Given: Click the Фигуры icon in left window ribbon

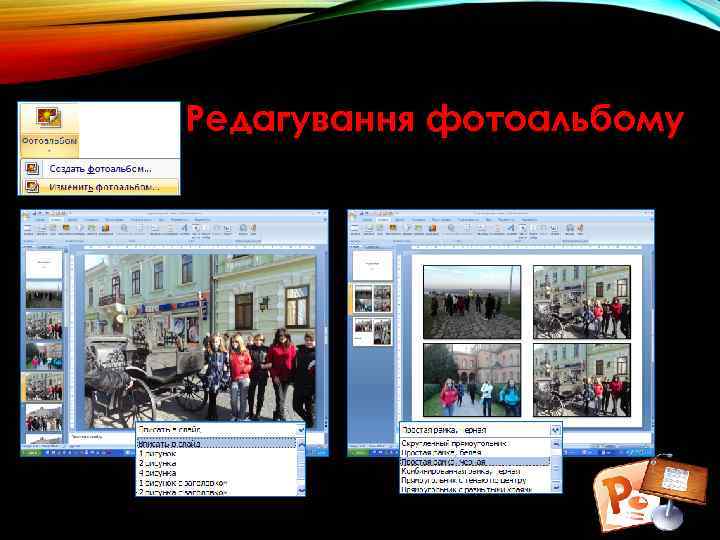Looking at the screenshot, I should 79,228.
